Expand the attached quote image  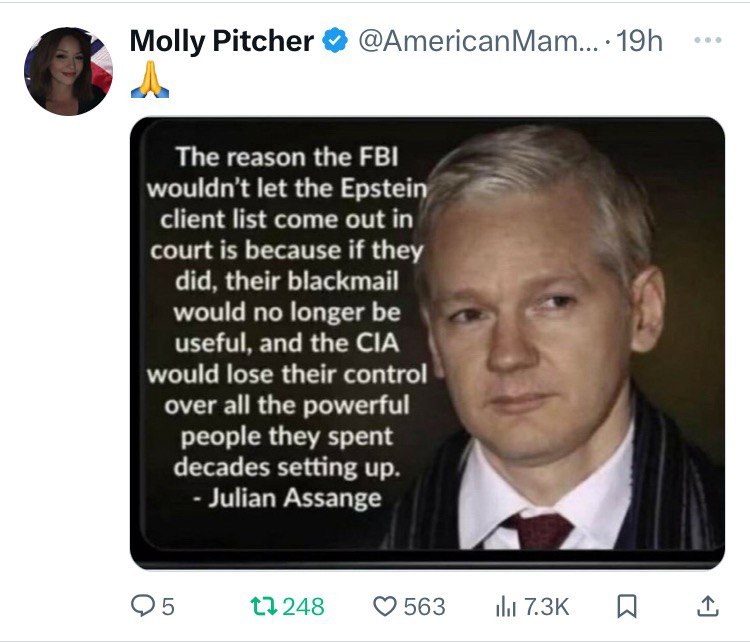point(427,343)
